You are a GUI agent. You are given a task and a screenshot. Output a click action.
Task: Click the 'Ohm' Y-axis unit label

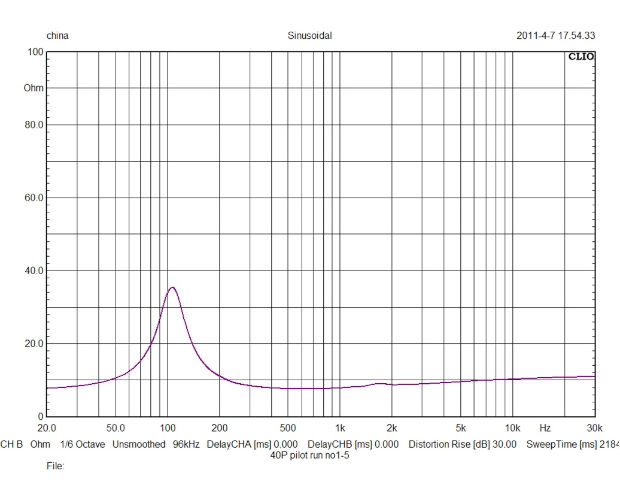(33, 88)
